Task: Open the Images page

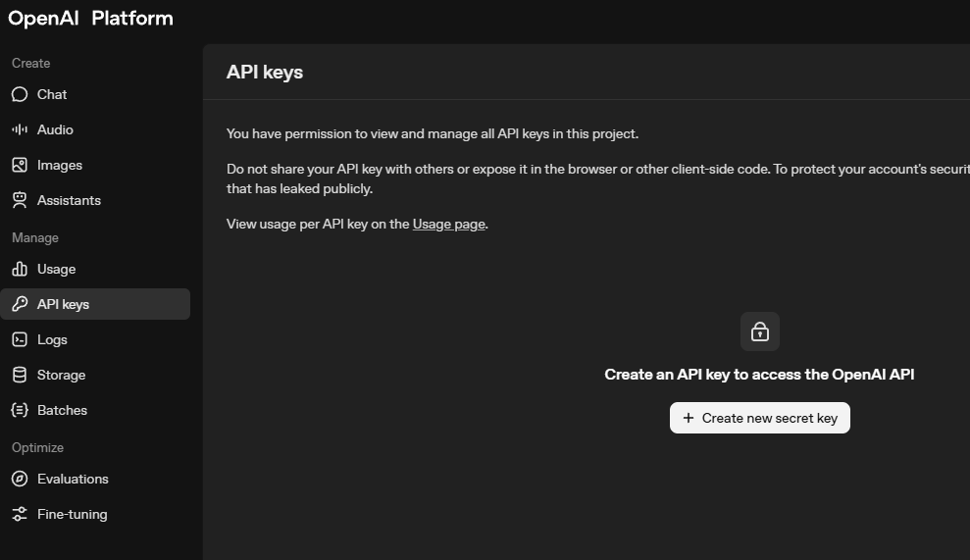Action: click(95, 165)
